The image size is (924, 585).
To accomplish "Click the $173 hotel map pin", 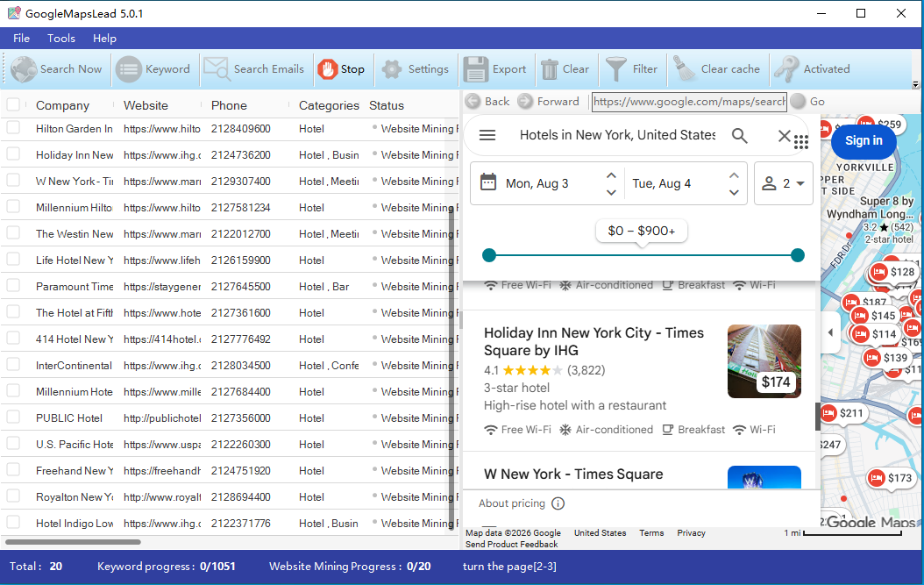I will 892,478.
